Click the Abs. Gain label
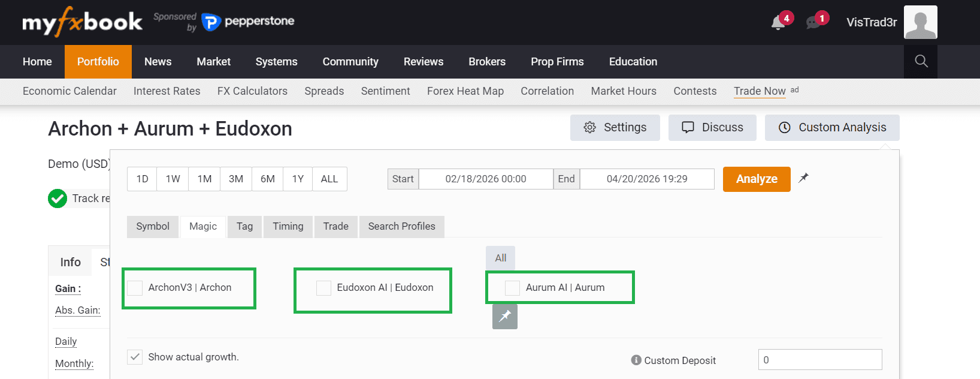The image size is (980, 379). (x=78, y=310)
